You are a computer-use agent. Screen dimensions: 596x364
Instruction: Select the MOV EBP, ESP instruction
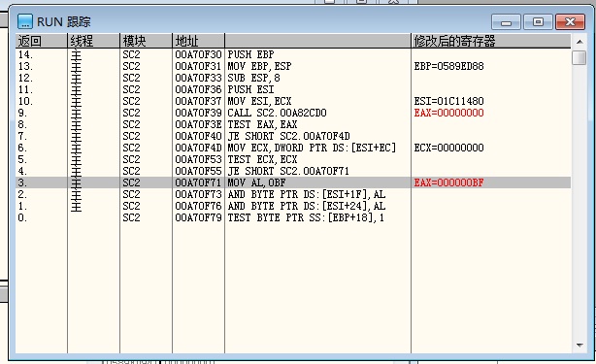click(x=259, y=66)
